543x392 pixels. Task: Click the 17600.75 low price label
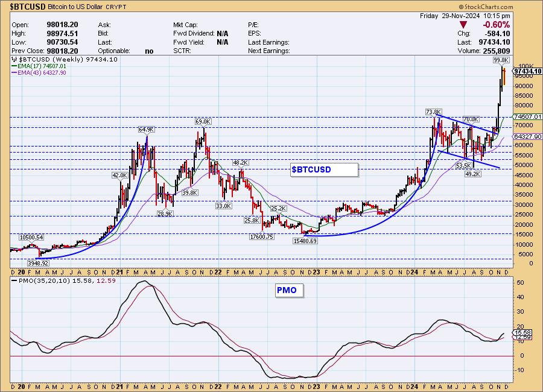coord(261,237)
